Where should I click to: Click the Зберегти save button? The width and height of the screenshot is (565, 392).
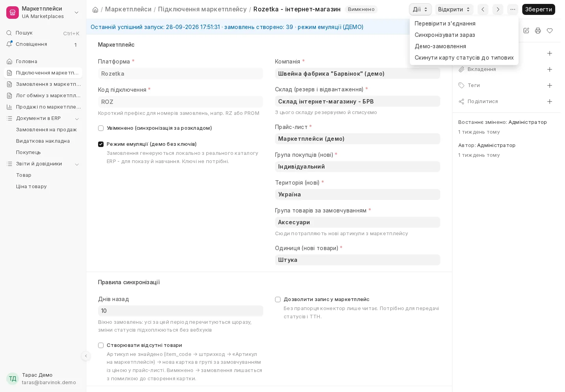pyautogui.click(x=538, y=9)
